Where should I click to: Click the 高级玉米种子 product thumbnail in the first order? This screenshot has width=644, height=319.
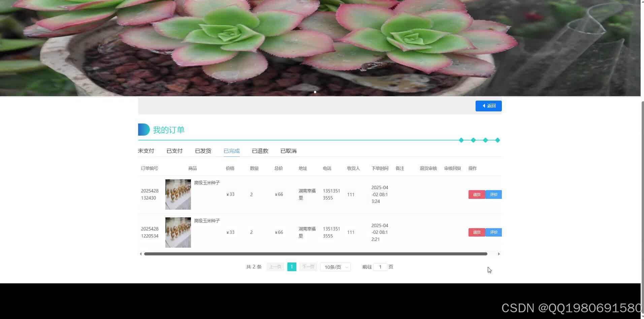point(178,194)
